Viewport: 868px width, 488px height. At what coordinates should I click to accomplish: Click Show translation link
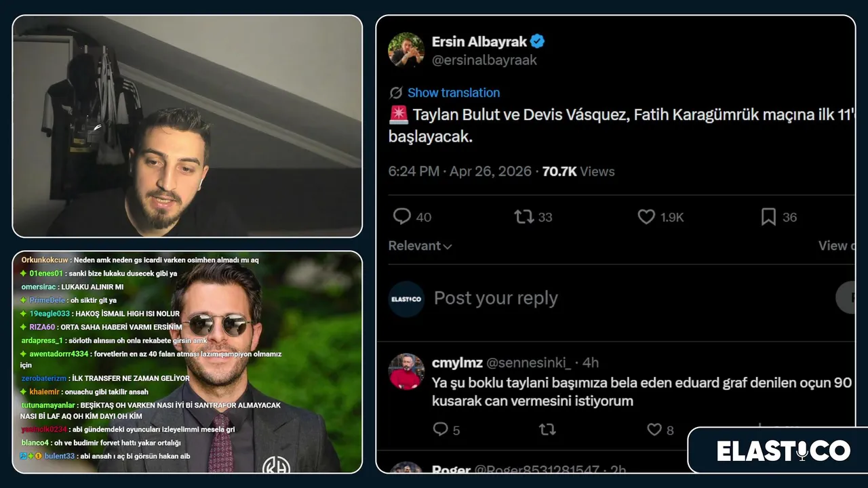(x=454, y=93)
